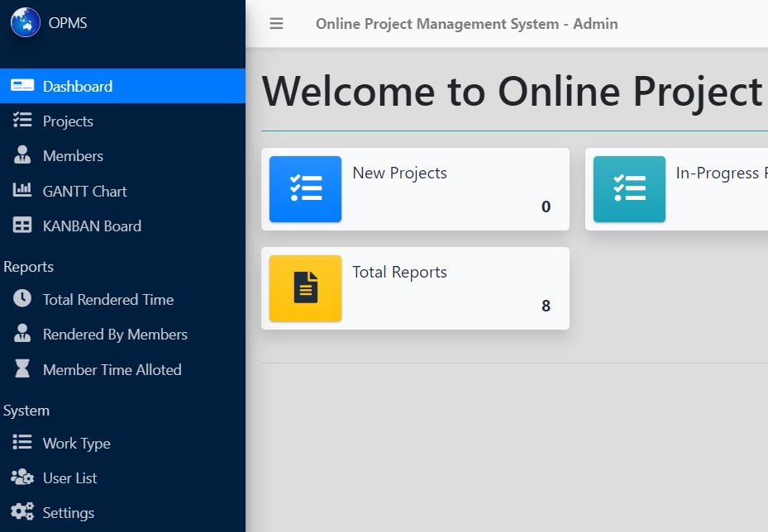
Task: Click the Dashboard icon in the sidebar
Action: tap(22, 86)
